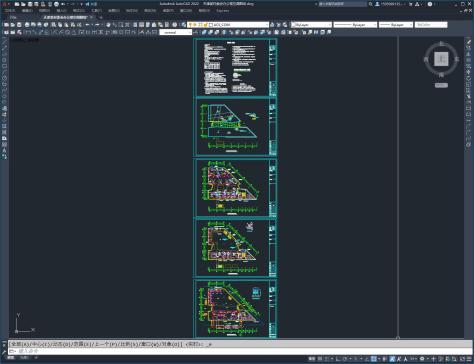
Task: Toggle the highlighted object snap status button
Action: point(374,359)
